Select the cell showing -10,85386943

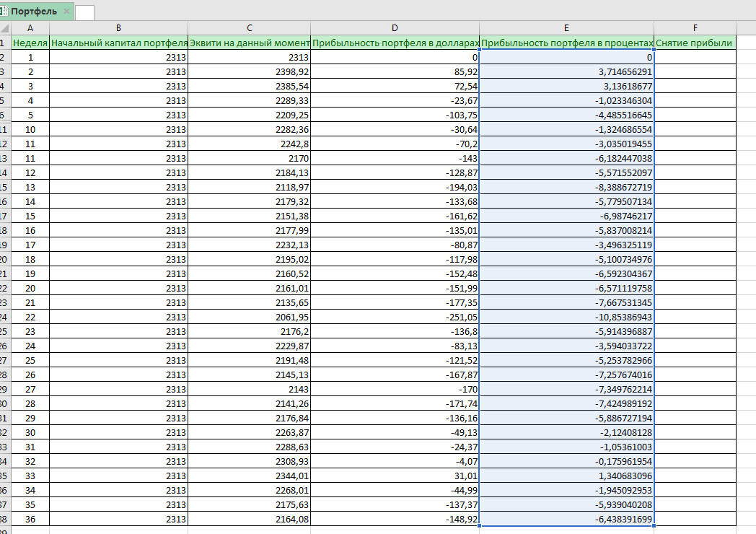tap(566, 317)
